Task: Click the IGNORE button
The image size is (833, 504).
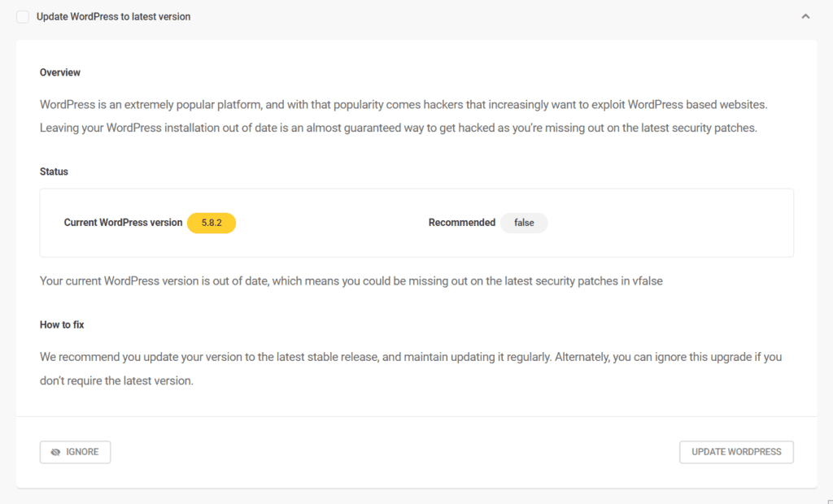Action: (x=76, y=452)
